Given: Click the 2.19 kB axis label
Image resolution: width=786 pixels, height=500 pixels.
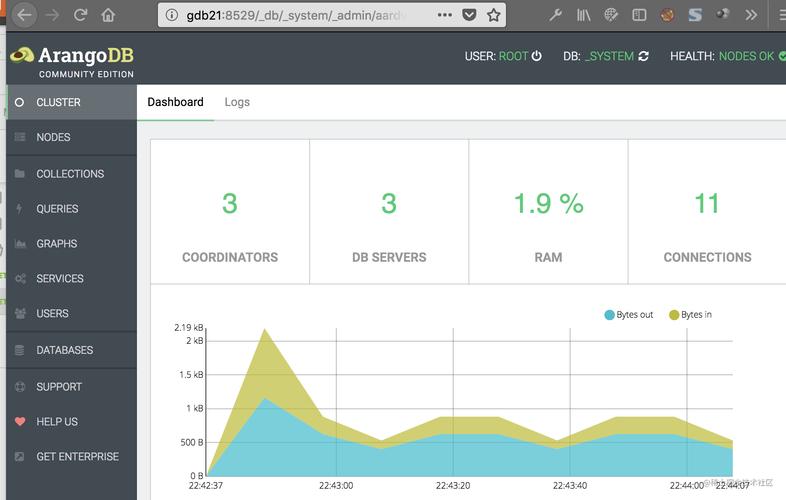Looking at the screenshot, I should pyautogui.click(x=188, y=327).
